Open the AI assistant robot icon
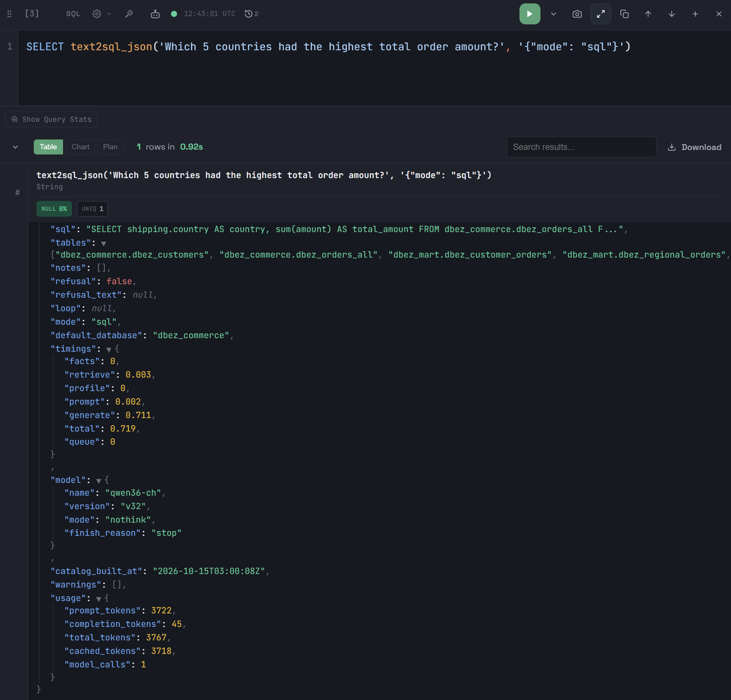Viewport: 731px width, 700px height. click(x=155, y=14)
